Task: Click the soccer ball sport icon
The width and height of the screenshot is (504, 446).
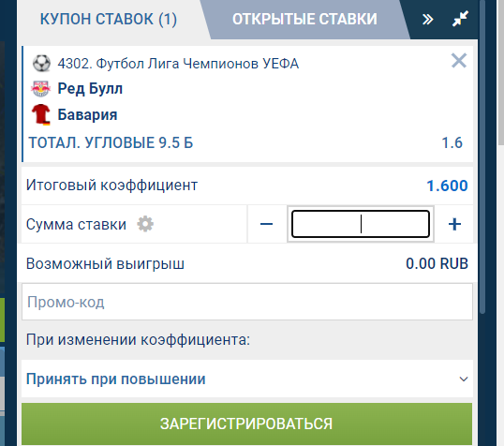Action: [41, 63]
